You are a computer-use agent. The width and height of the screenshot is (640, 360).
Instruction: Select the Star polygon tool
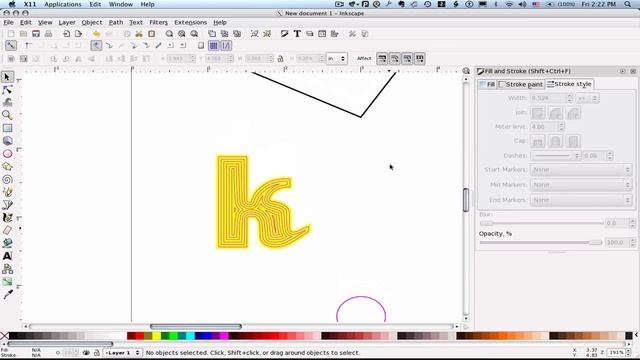[x=7, y=167]
